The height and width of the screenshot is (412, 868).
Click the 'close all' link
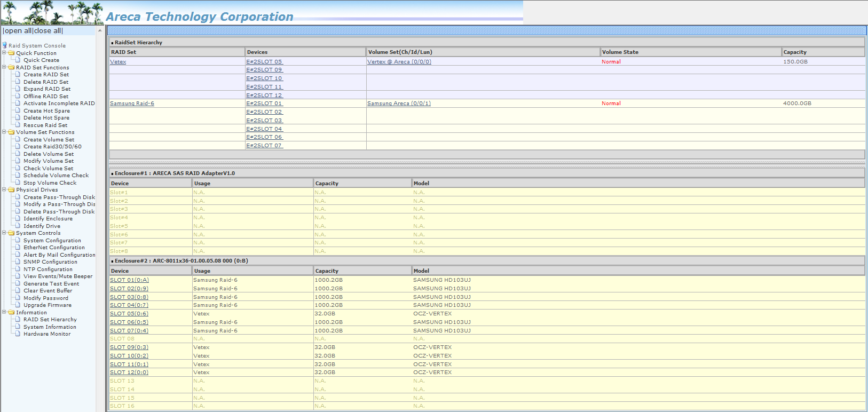pos(48,31)
